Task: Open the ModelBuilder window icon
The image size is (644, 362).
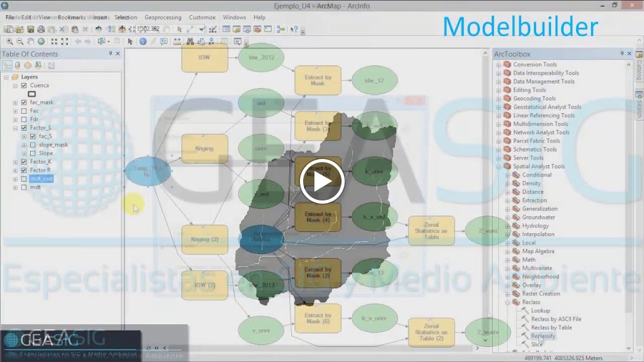Action: tap(281, 29)
